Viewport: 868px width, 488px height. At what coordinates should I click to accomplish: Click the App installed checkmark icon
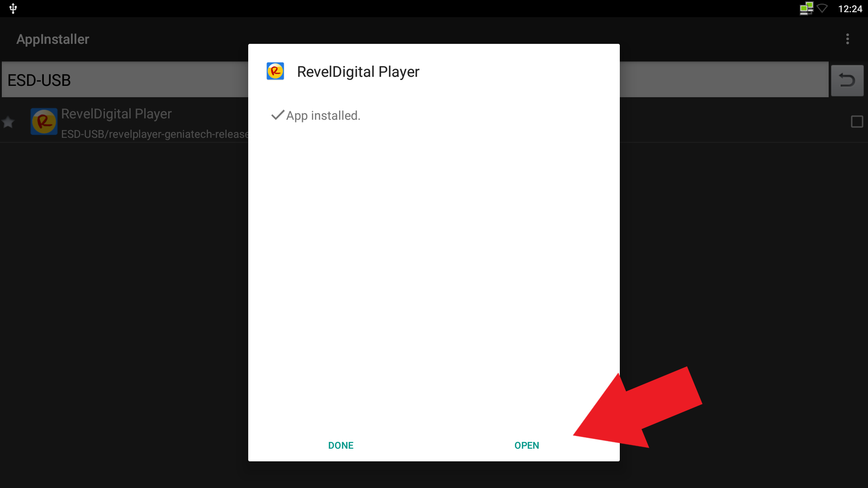(278, 115)
